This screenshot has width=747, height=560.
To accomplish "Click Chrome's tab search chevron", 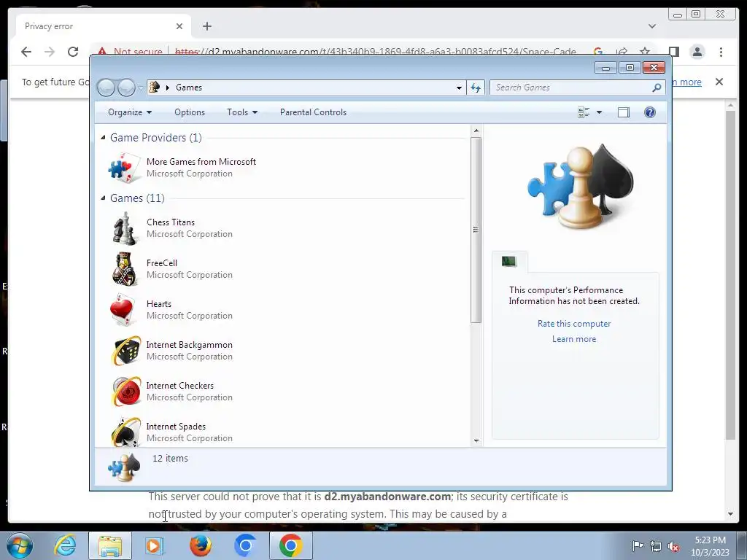I will (651, 26).
